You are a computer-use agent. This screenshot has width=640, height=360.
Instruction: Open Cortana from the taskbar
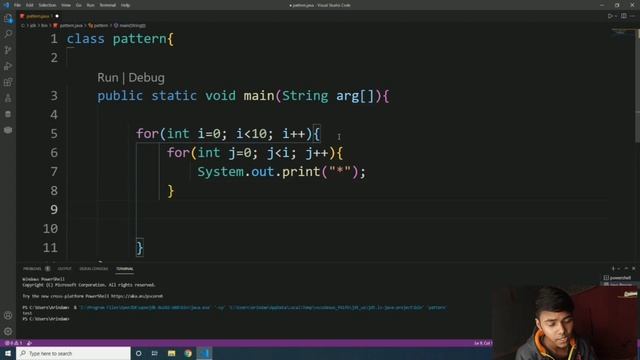point(139,353)
